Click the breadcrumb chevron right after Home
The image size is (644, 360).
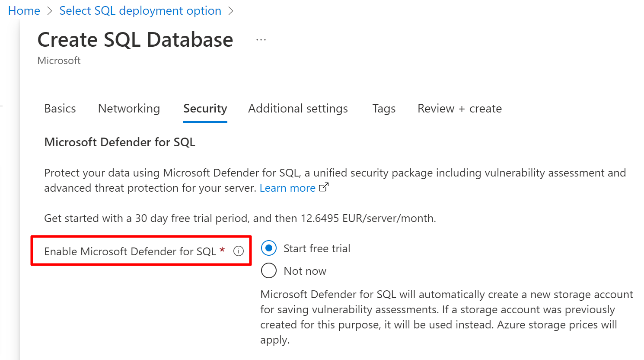pyautogui.click(x=49, y=11)
